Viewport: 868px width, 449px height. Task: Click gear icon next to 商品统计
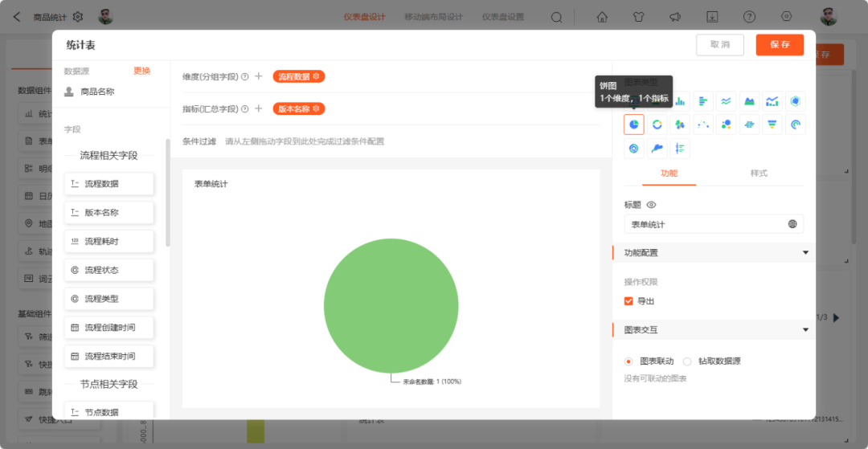tap(77, 17)
